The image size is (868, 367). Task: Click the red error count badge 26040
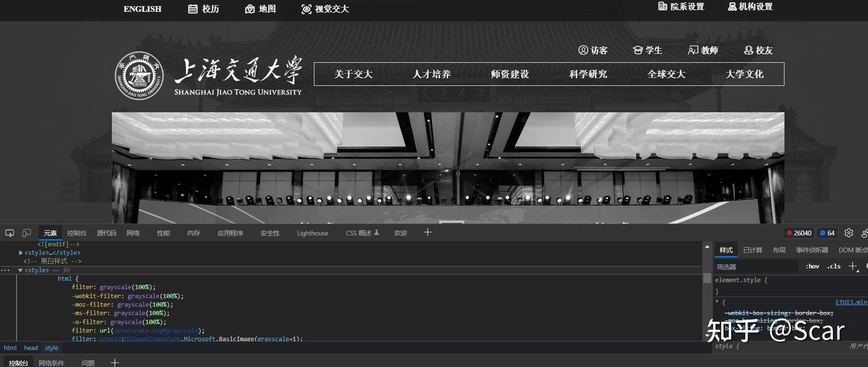click(799, 233)
